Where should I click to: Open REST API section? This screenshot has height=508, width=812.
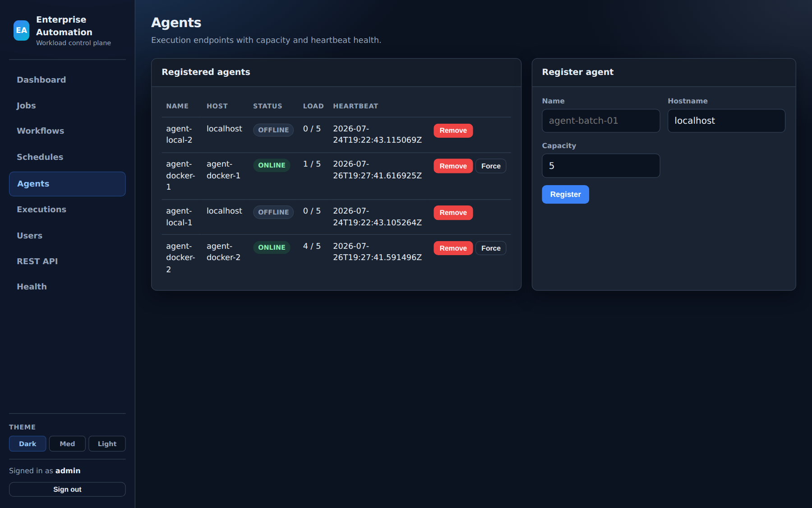coord(67,261)
